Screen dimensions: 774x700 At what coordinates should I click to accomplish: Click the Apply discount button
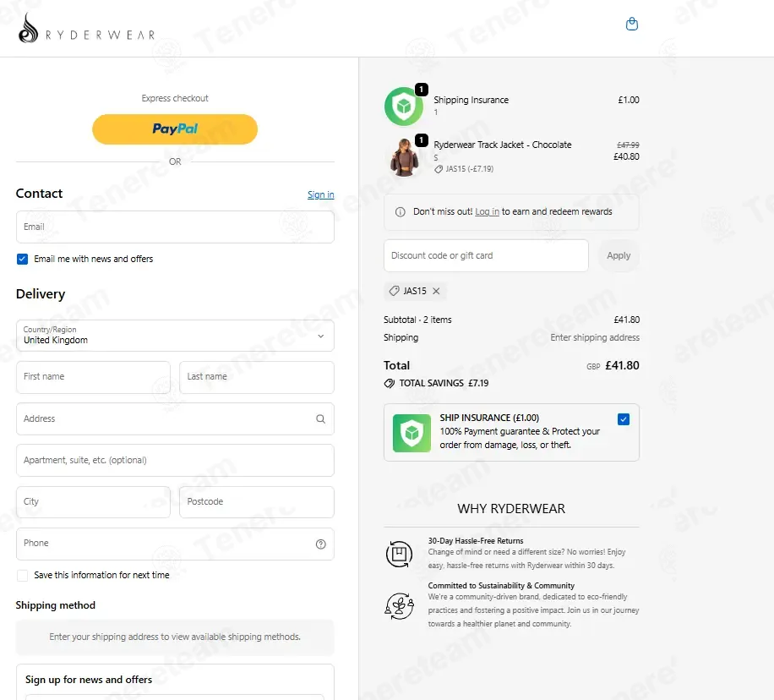click(x=619, y=256)
